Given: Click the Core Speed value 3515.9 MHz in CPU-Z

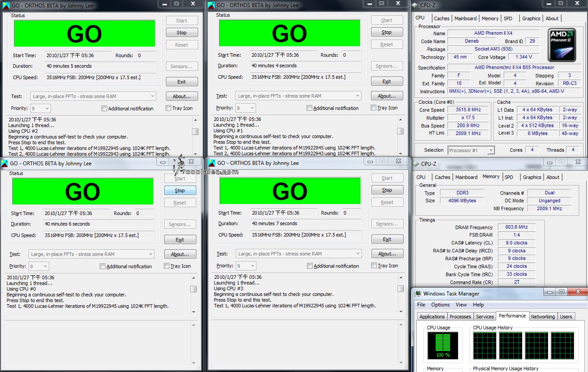Looking at the screenshot, I should 468,110.
